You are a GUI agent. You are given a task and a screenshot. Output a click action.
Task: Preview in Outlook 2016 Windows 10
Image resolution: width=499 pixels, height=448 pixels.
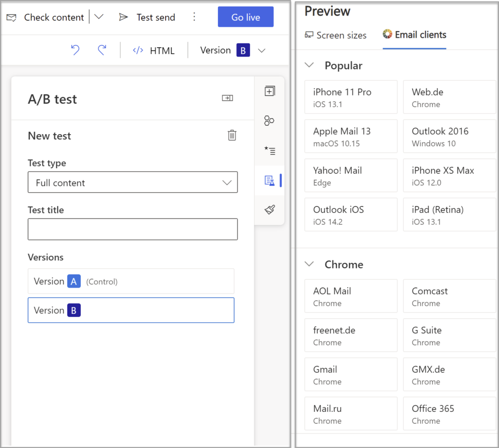click(x=450, y=136)
